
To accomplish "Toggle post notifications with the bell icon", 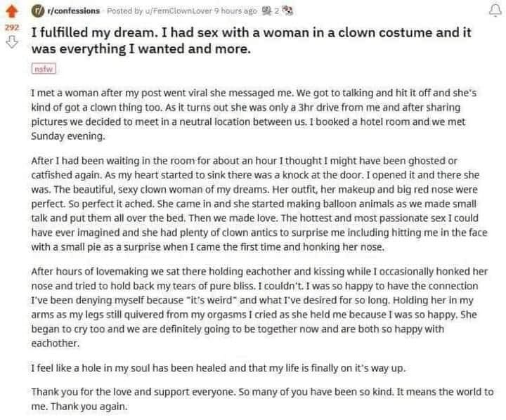I will click(495, 11).
